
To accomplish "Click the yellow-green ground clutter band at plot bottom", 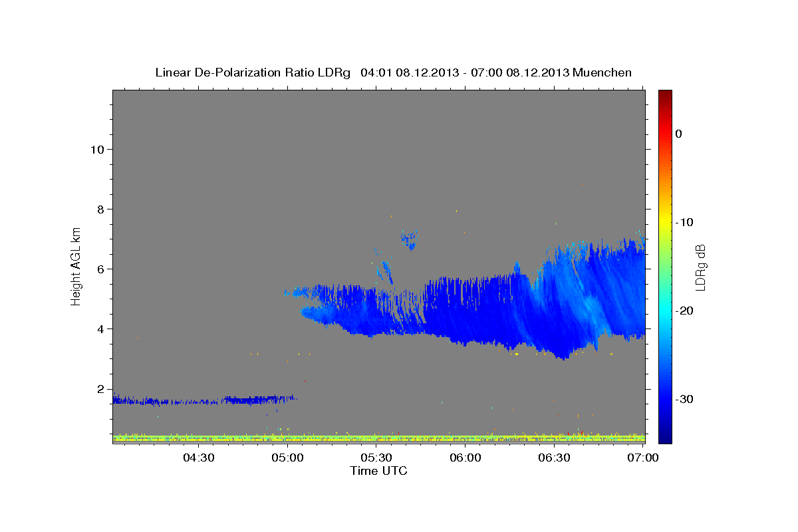I will click(379, 439).
